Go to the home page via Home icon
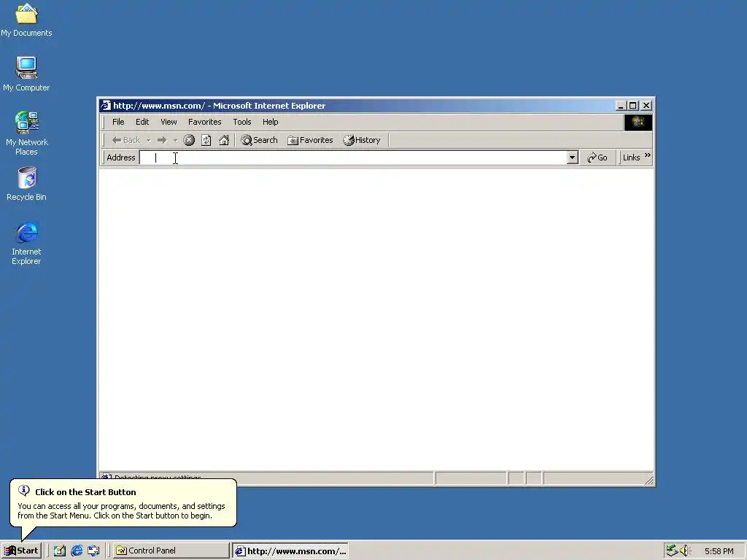The image size is (747, 560). pyautogui.click(x=224, y=140)
